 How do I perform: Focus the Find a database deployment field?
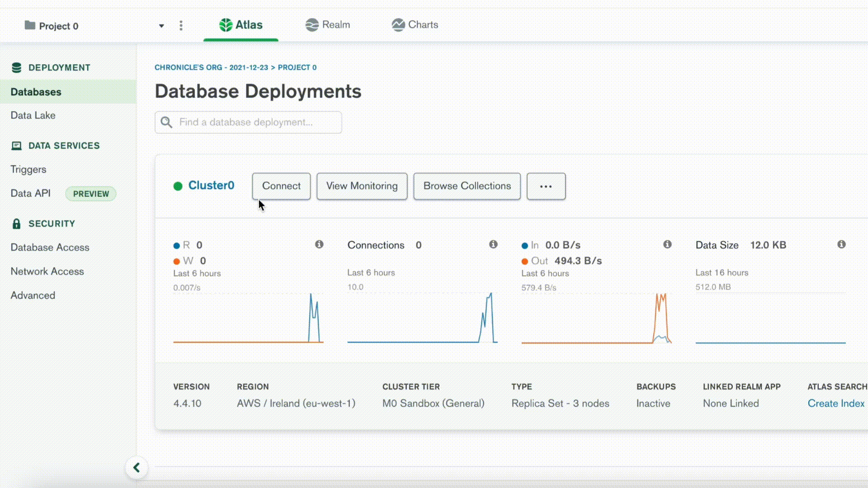[x=248, y=122]
